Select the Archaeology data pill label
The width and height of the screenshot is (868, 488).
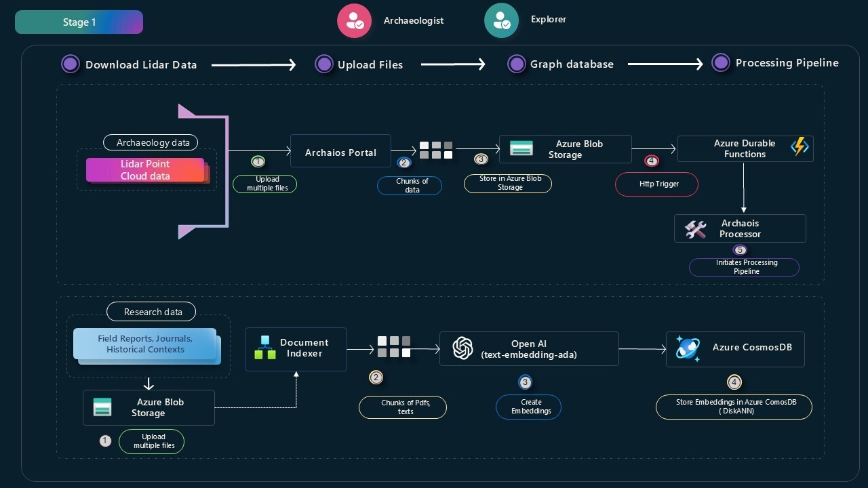pyautogui.click(x=151, y=142)
